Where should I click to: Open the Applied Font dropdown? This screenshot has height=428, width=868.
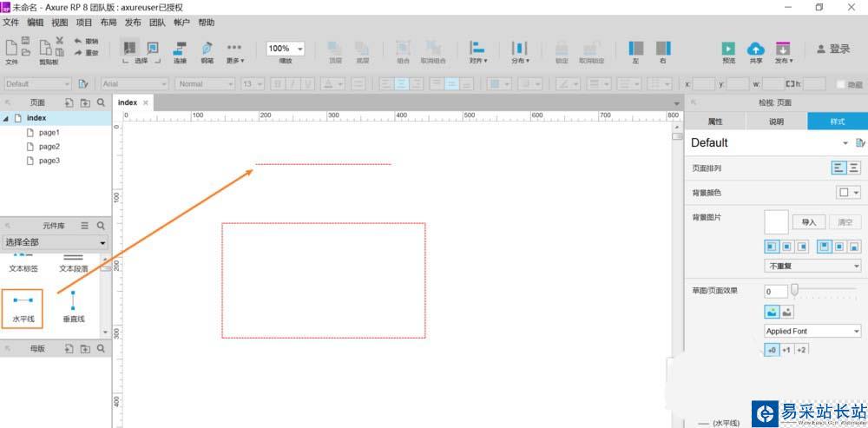812,331
